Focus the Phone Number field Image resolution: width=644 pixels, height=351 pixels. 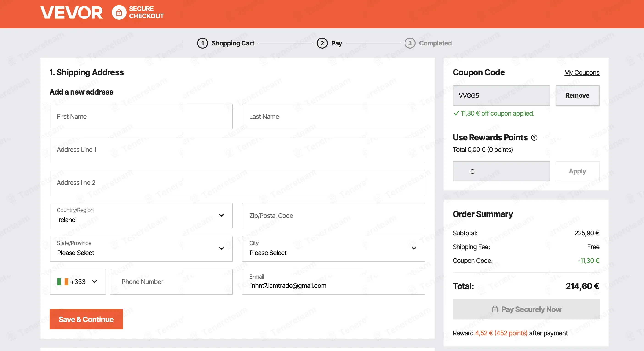[x=171, y=282]
